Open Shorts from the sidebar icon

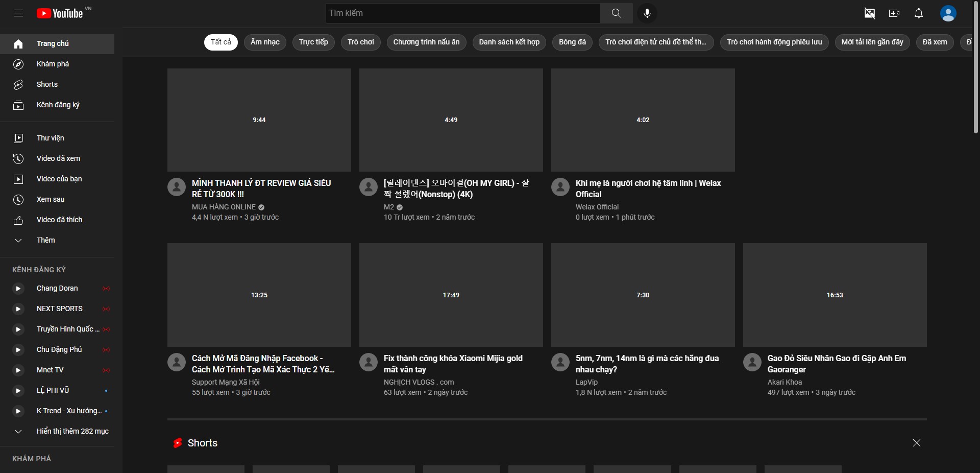click(x=18, y=85)
